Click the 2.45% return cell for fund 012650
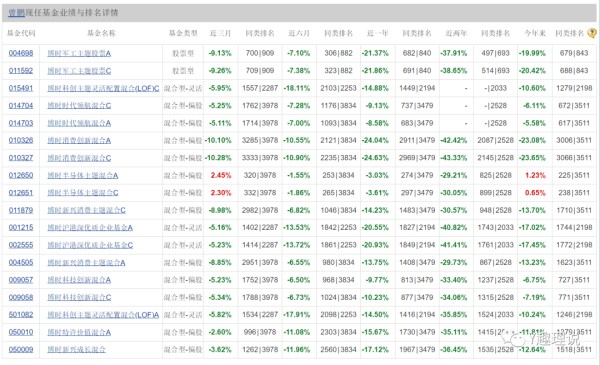600x365 pixels. pyautogui.click(x=221, y=175)
